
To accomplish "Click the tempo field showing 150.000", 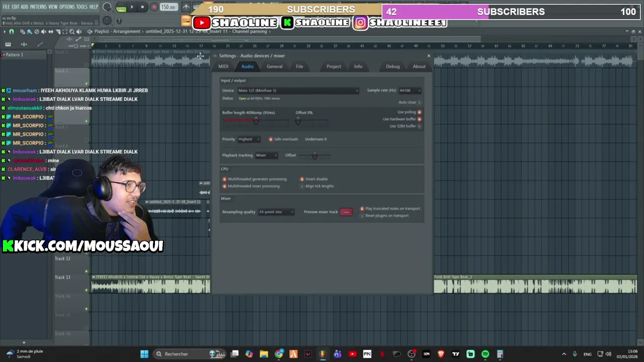I will click(x=168, y=7).
